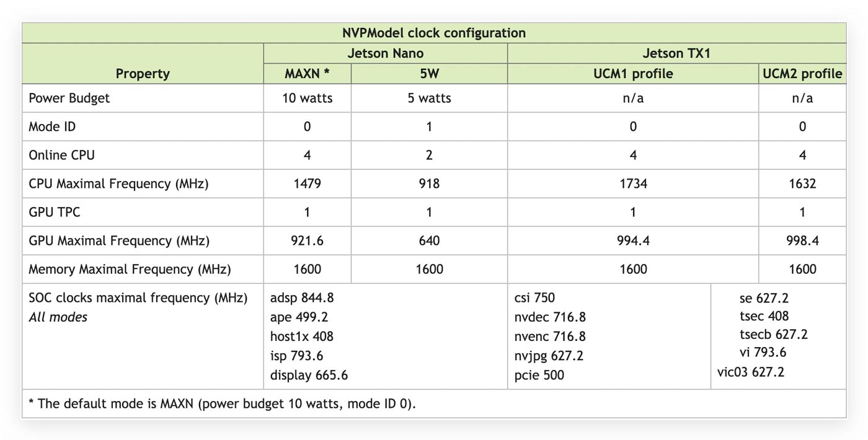Select the Power Budget row label

(x=69, y=98)
